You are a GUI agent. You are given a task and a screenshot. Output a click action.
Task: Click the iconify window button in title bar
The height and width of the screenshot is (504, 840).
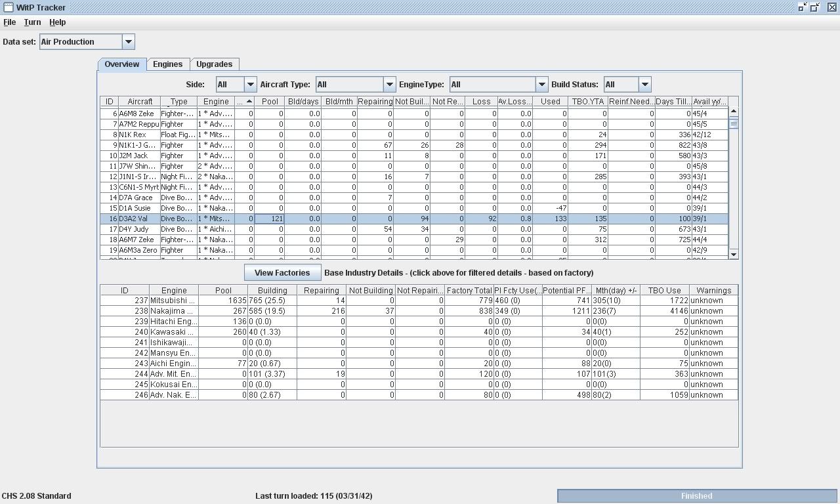click(x=803, y=7)
